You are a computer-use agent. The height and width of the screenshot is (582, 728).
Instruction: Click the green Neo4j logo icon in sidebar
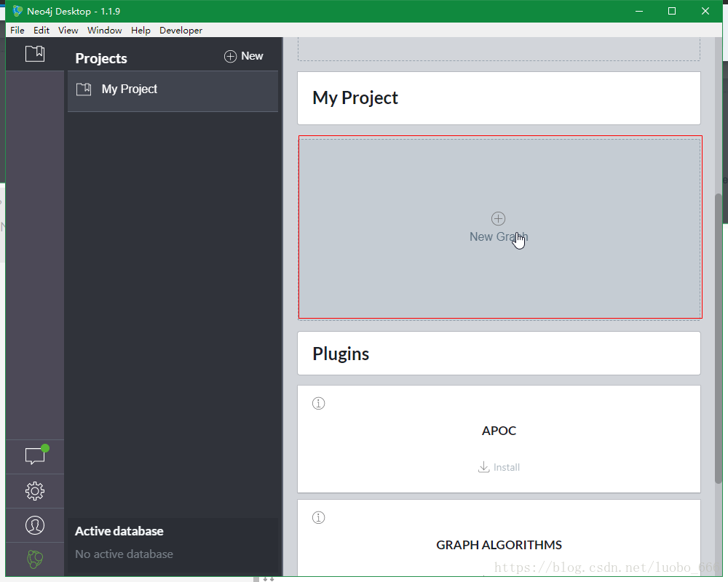(x=35, y=559)
